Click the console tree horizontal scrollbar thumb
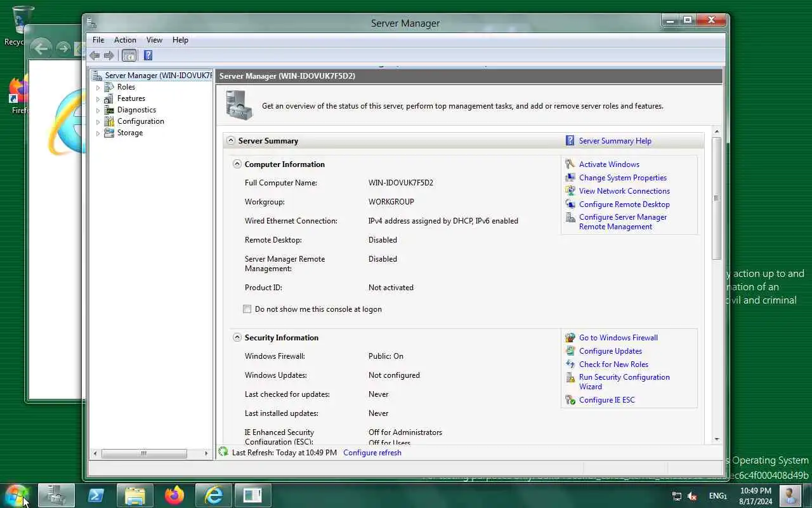This screenshot has width=812, height=508. pos(144,453)
